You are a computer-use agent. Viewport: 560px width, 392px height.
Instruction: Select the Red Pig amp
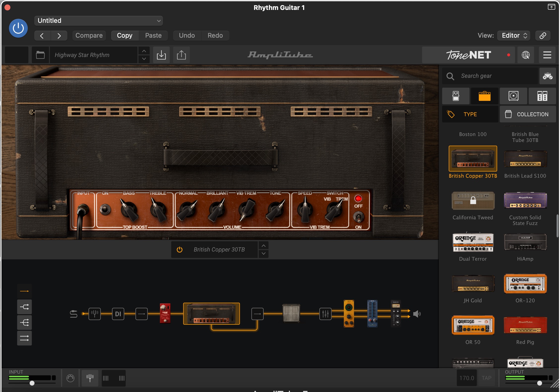click(525, 325)
